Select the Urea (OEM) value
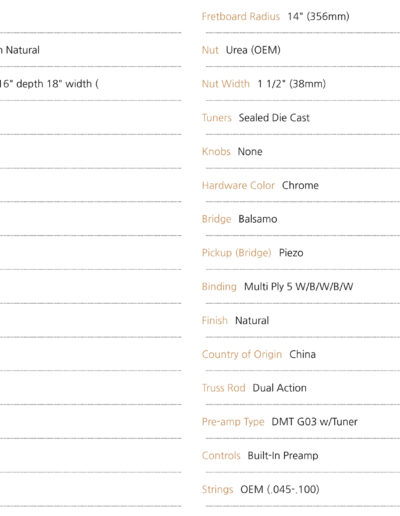 (253, 50)
